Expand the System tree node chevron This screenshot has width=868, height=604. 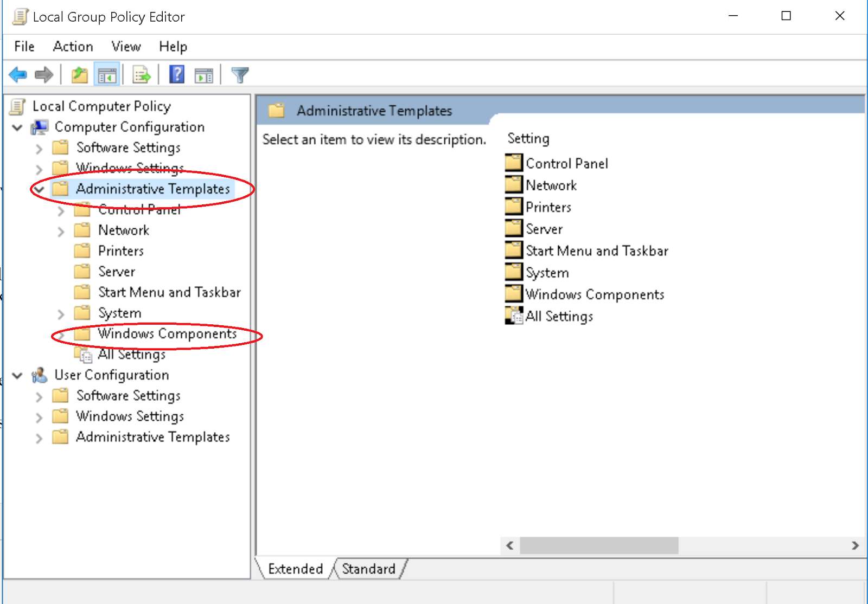pyautogui.click(x=61, y=314)
